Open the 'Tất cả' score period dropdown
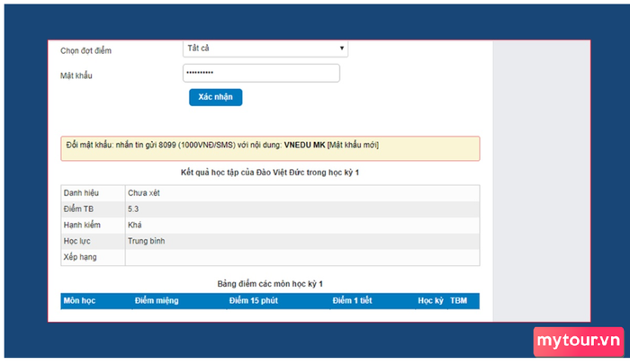Screen dimensions: 630x364 [x=265, y=49]
